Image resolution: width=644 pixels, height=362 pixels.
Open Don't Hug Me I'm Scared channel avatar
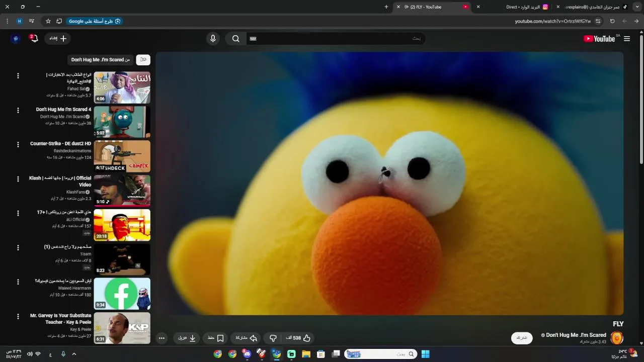[617, 338]
